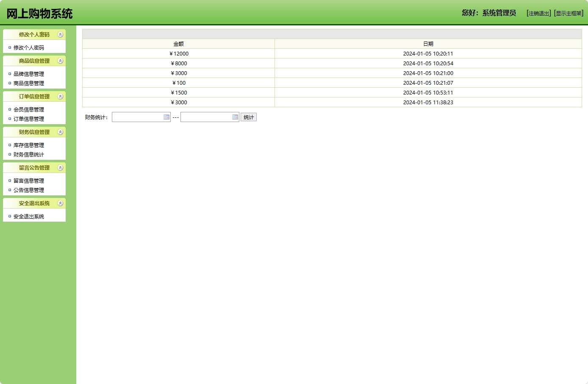This screenshot has width=588, height=384.
Task: Click the date 2024-01-05 10:20:54
Action: click(428, 64)
